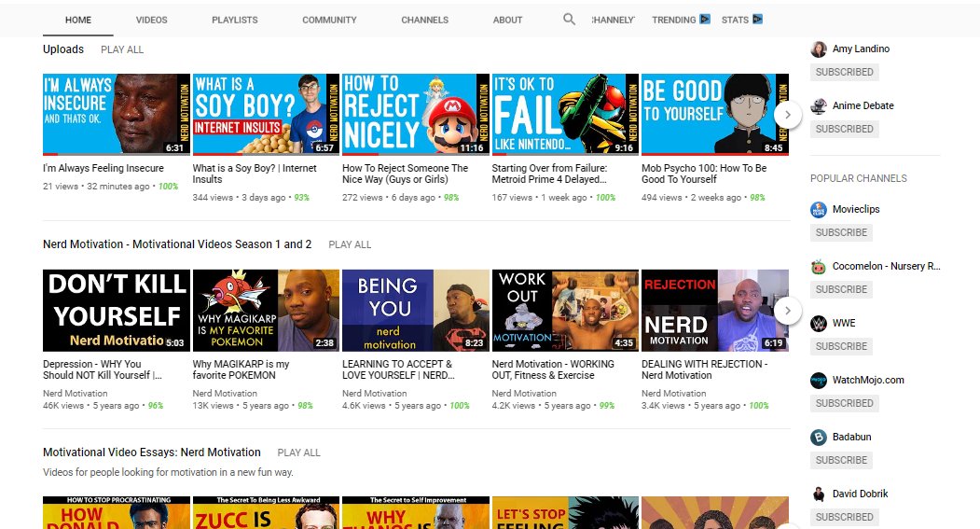Open 'Starting Over from Failure' title link
Image resolution: width=980 pixels, height=529 pixels.
click(549, 174)
